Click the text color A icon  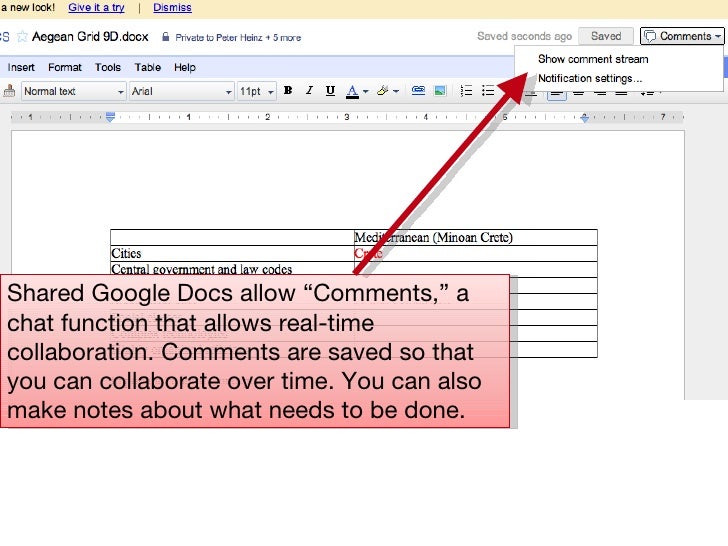click(352, 91)
